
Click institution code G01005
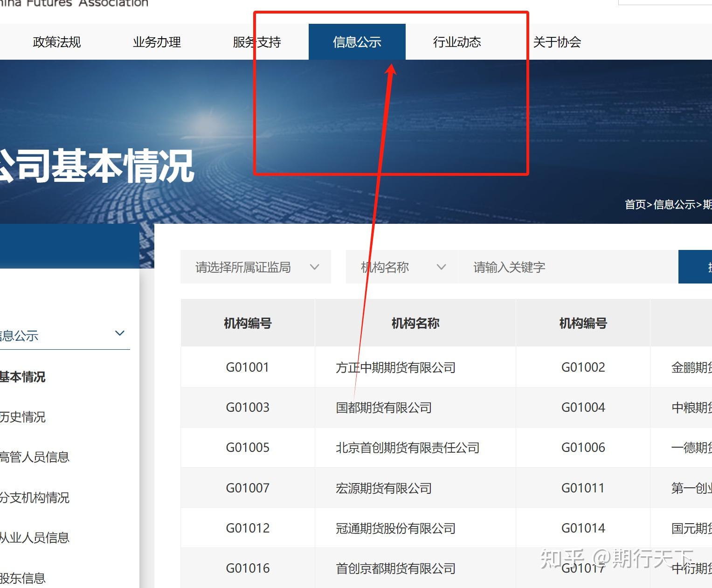tap(248, 448)
